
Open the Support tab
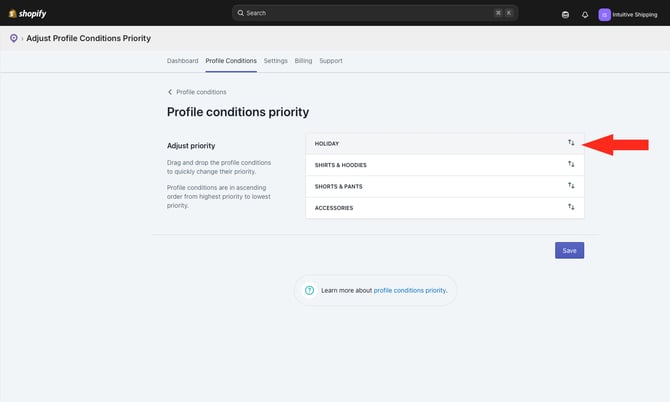[x=331, y=61]
